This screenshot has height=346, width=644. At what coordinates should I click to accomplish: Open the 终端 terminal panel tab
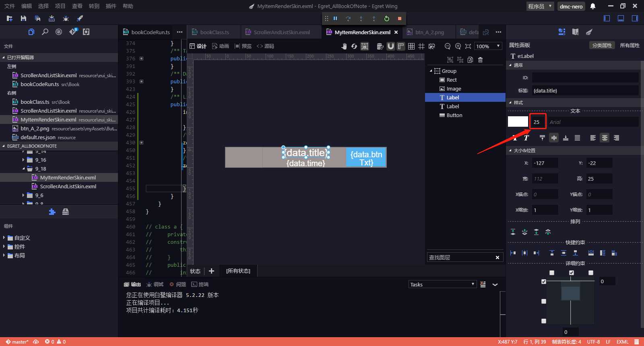click(200, 284)
